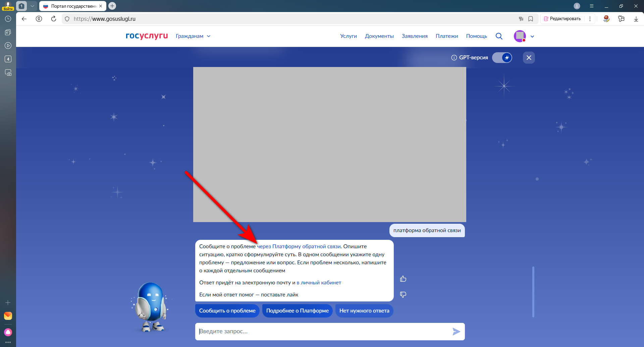This screenshot has height=347, width=644.
Task: Open the tab list dropdown arrow
Action: (x=32, y=6)
